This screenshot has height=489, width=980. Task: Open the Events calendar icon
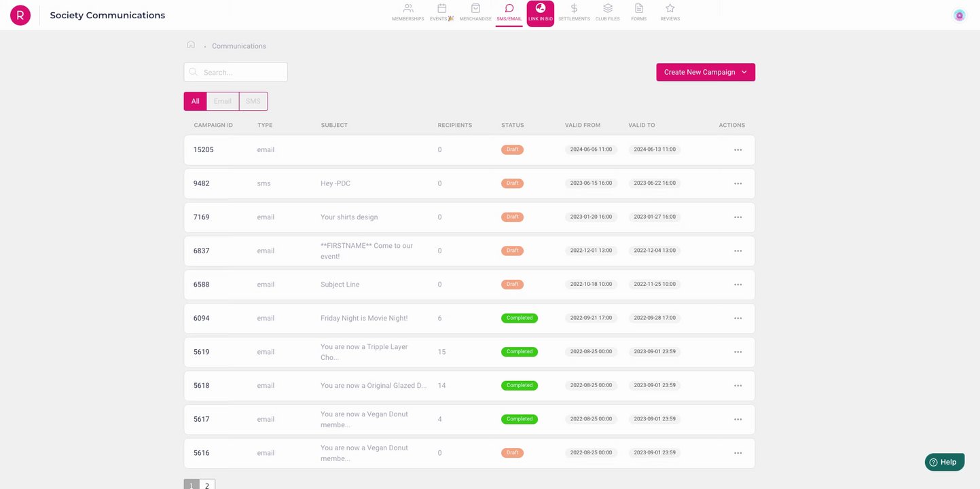[x=441, y=9]
